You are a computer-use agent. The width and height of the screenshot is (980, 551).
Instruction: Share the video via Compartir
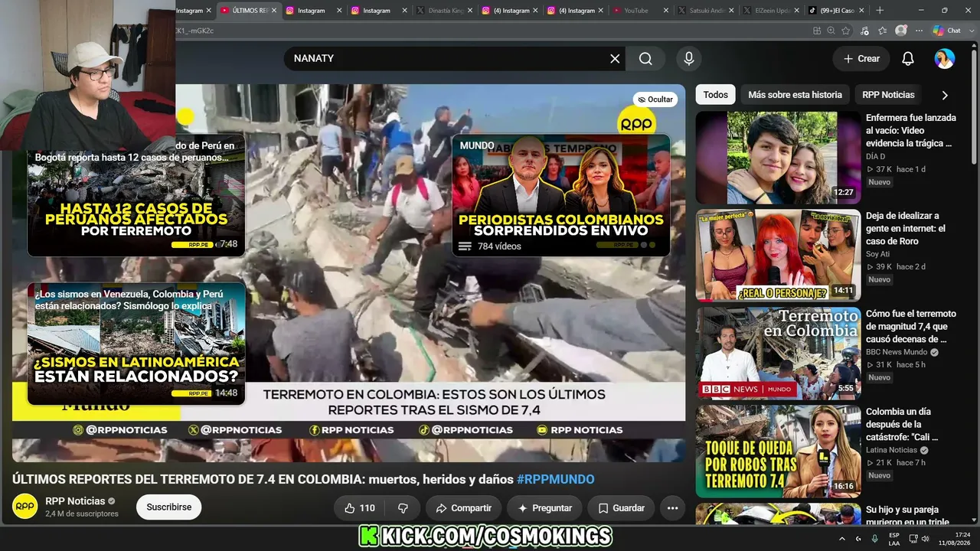[x=464, y=508]
